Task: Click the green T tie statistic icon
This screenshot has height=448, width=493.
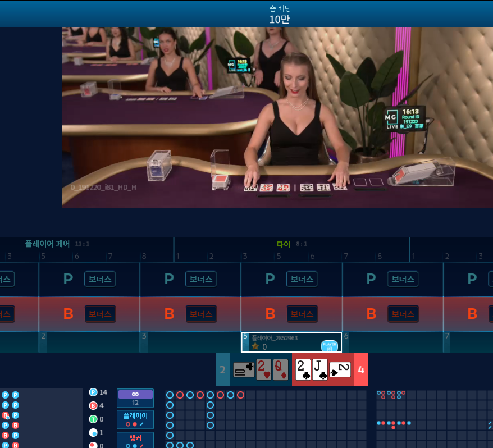Action: click(93, 419)
